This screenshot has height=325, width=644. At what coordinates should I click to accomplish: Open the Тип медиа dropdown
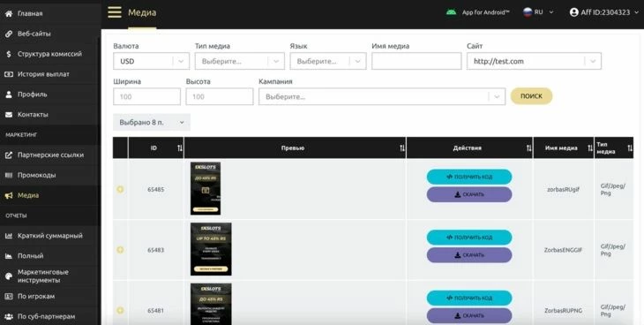click(x=239, y=61)
